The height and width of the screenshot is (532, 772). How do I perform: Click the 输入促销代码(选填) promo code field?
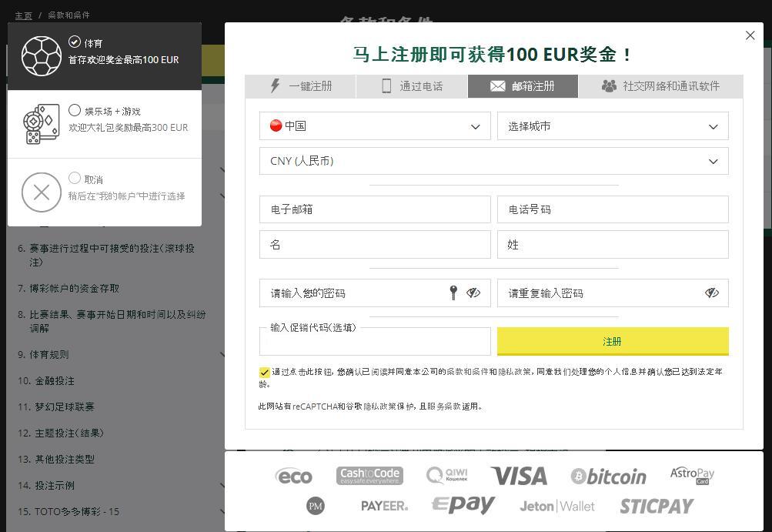[x=375, y=341]
